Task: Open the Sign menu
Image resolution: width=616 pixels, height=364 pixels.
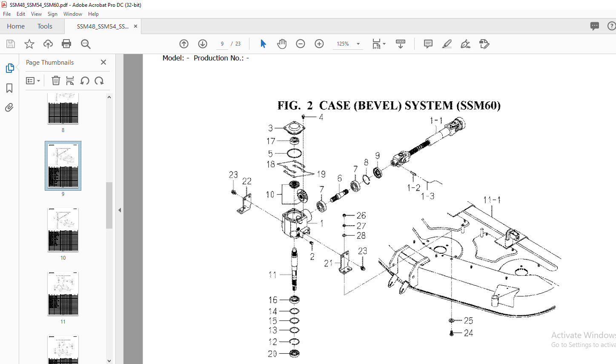Action: (x=52, y=14)
